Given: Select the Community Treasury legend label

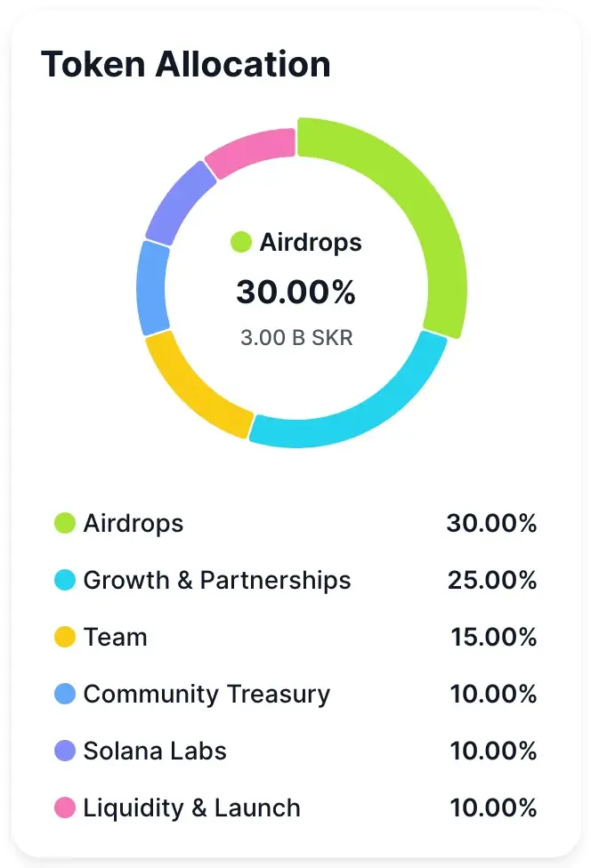Looking at the screenshot, I should tap(206, 695).
